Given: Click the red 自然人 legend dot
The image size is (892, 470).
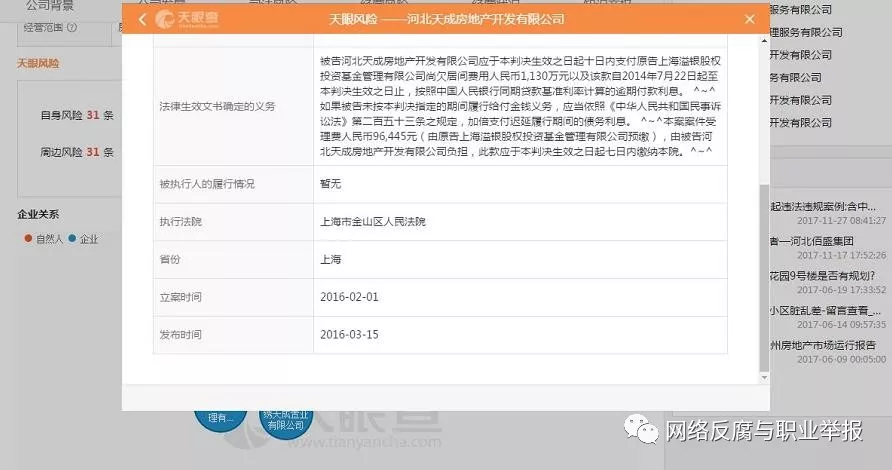Looking at the screenshot, I should click(28, 238).
